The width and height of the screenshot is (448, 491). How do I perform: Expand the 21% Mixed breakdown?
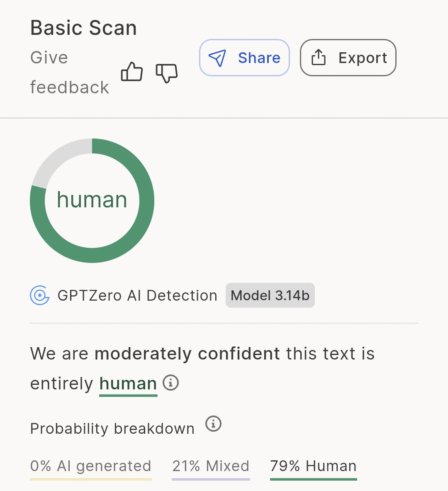pyautogui.click(x=210, y=466)
